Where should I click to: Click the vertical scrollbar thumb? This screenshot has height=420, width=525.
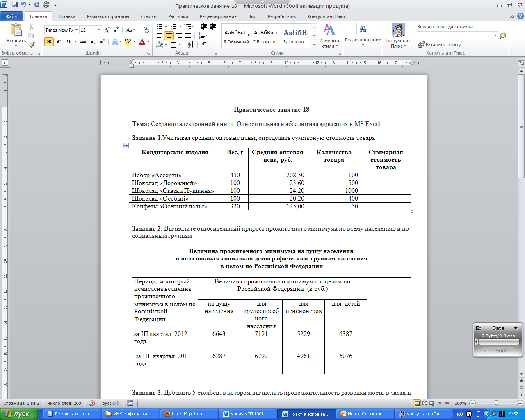[521, 126]
